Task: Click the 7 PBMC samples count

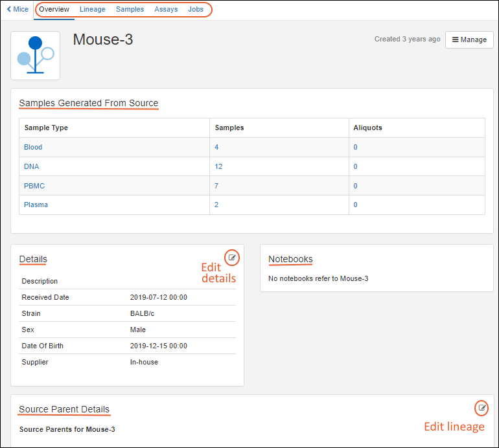Action: coord(216,186)
